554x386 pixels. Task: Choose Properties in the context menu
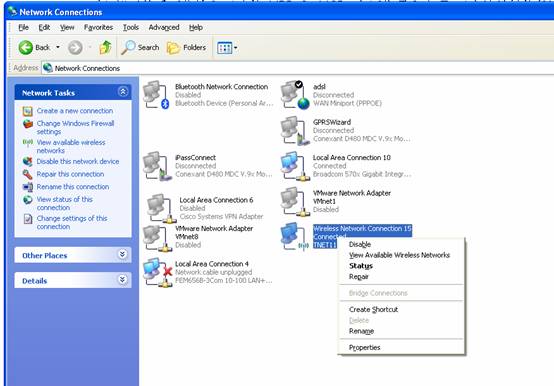click(x=365, y=348)
